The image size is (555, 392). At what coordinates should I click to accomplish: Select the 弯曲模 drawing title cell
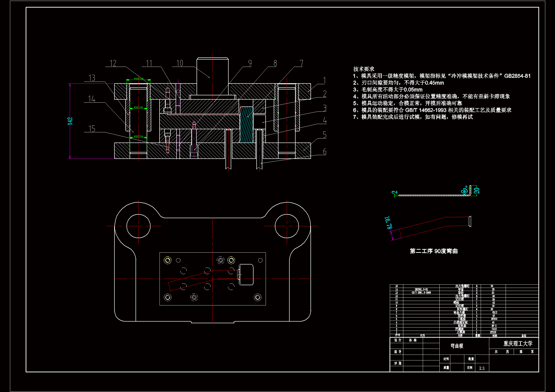coord(457,346)
